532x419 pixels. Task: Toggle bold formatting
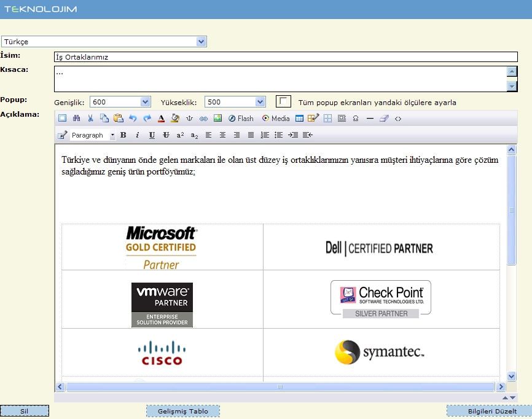123,135
